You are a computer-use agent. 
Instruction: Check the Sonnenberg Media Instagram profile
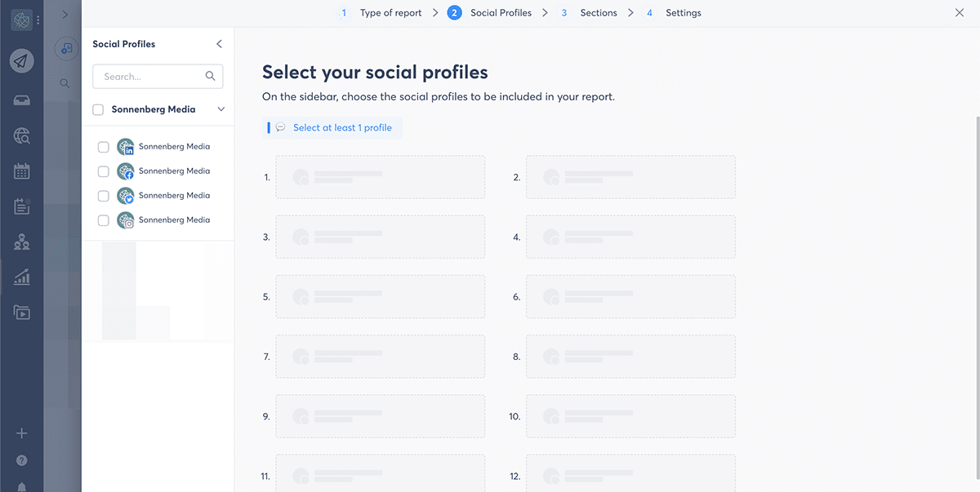pyautogui.click(x=104, y=220)
